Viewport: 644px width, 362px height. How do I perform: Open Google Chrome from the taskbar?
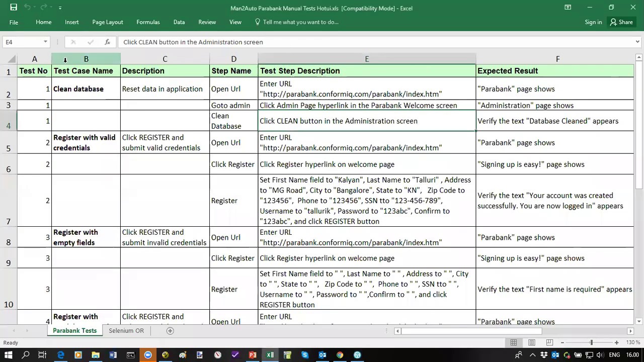340,355
